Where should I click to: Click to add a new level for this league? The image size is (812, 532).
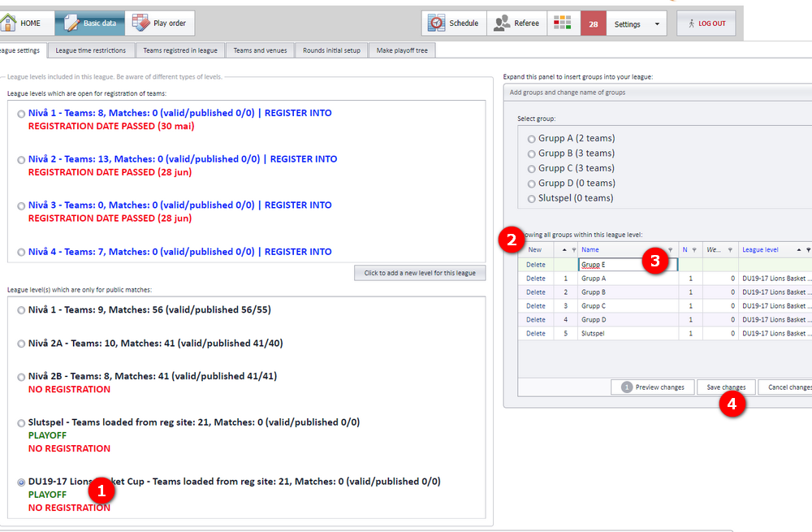(420, 273)
